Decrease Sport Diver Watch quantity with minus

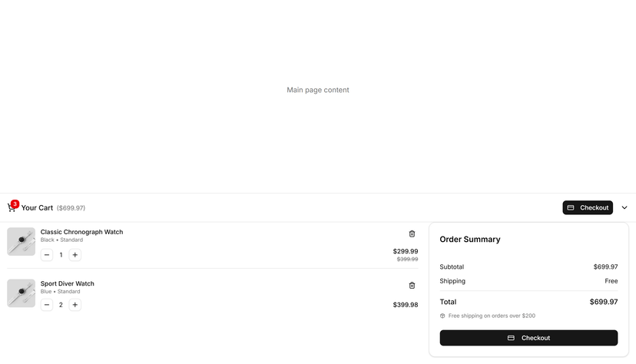[47, 305]
